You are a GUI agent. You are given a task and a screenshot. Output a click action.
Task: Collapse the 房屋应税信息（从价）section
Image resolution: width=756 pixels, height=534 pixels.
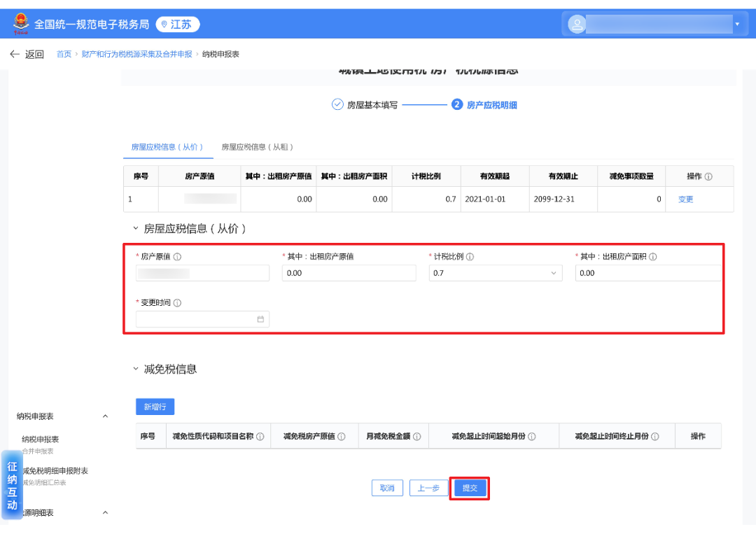(136, 228)
